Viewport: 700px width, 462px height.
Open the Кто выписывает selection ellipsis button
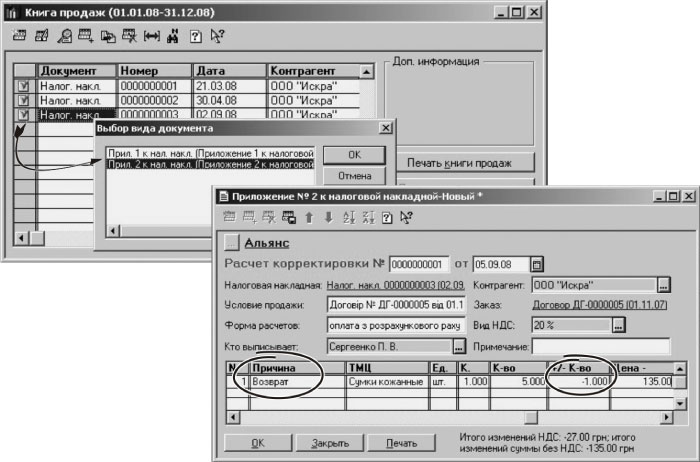(459, 345)
